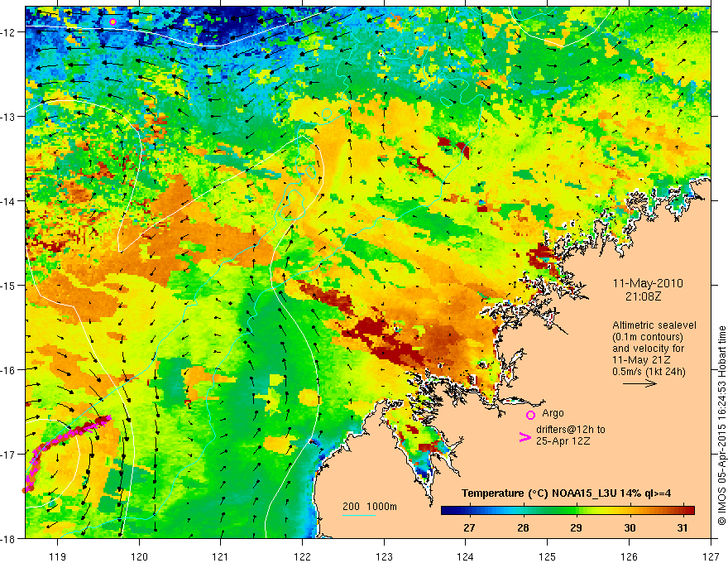This screenshot has width=728, height=563.
Task: Click the '25-Apr 12Z' legend text
Action: click(x=563, y=441)
